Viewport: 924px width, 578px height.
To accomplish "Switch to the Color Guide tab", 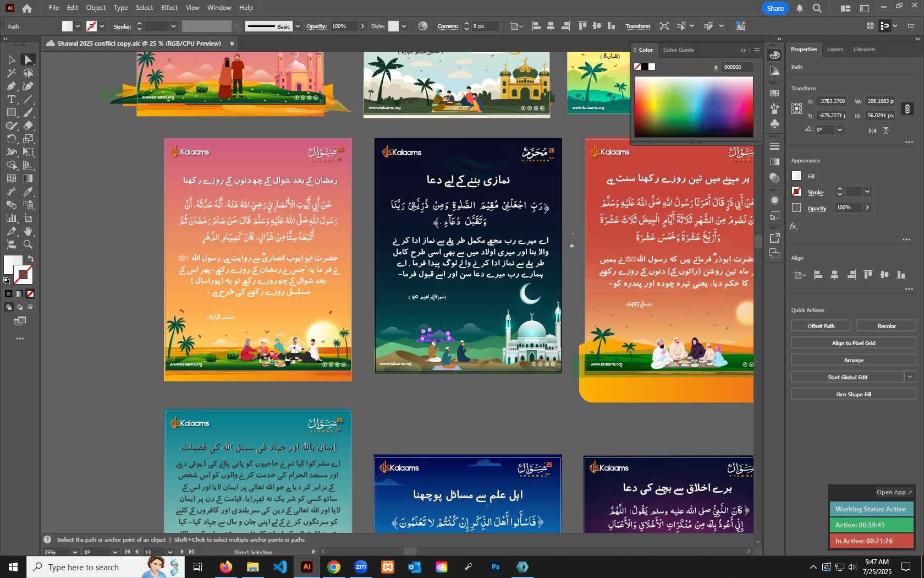I will (x=678, y=50).
